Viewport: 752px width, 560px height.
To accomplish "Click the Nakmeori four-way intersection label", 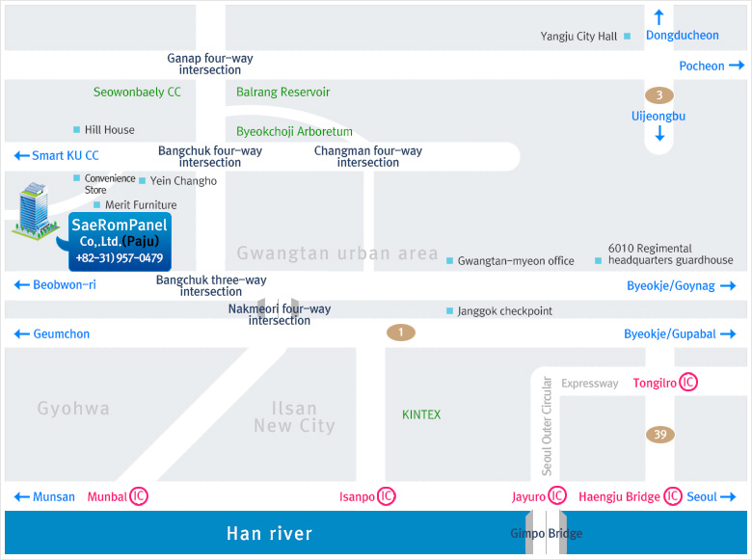I will 280,314.
